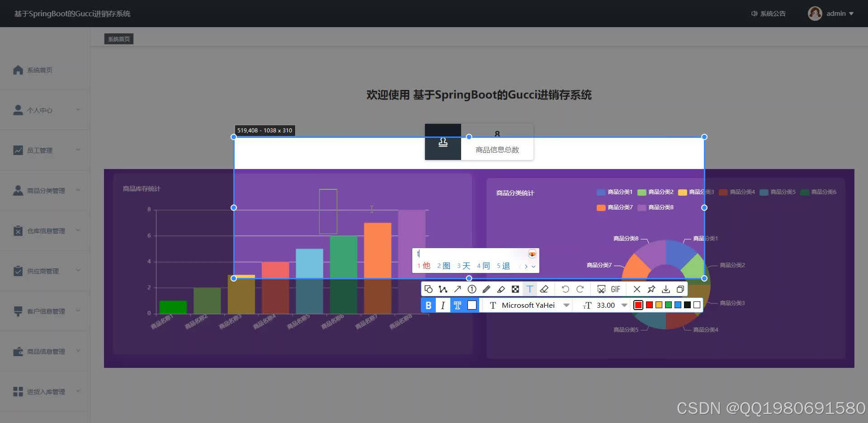Toggle the 商品分类6 legend series

tap(818, 192)
